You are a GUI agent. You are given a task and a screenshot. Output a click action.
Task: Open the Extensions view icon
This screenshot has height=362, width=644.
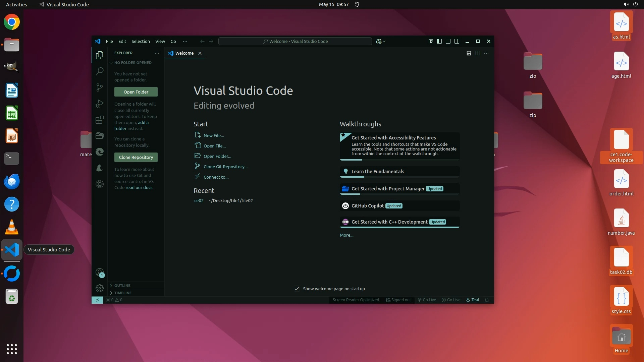coord(100,120)
